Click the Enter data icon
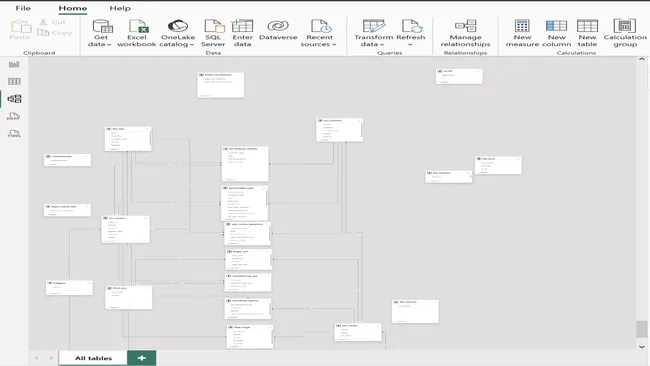 243,26
